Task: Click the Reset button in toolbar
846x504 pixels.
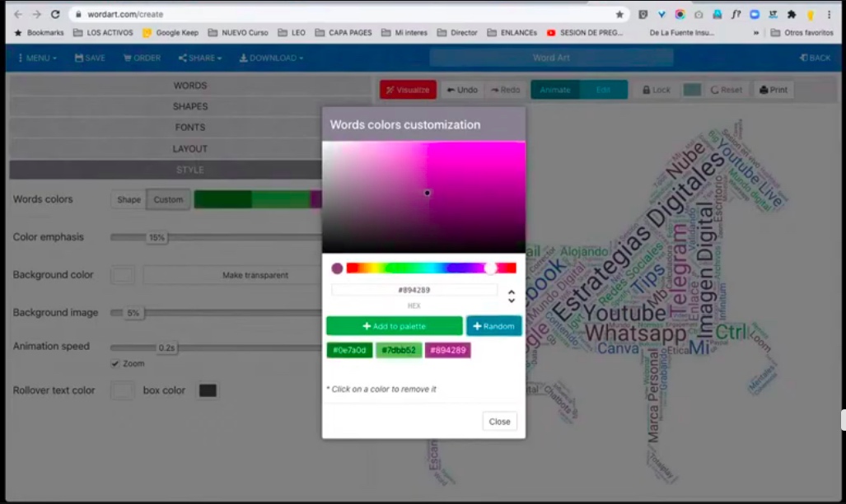Action: (726, 90)
